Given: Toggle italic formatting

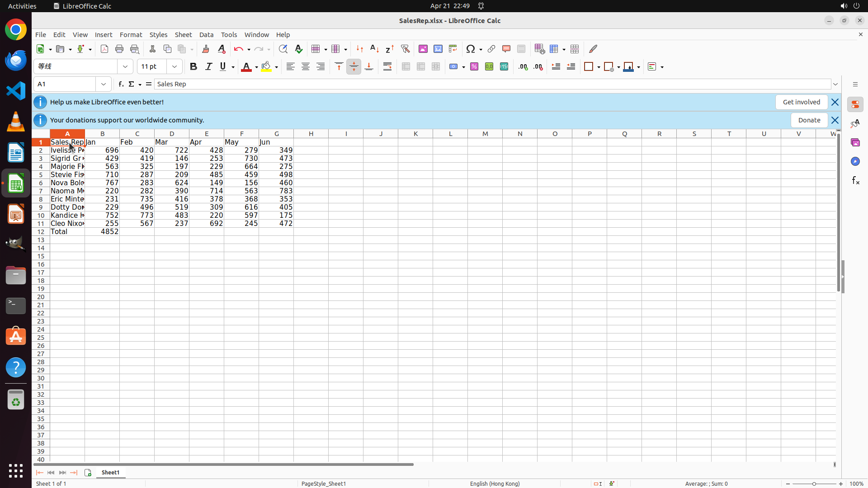Looking at the screenshot, I should (x=208, y=66).
